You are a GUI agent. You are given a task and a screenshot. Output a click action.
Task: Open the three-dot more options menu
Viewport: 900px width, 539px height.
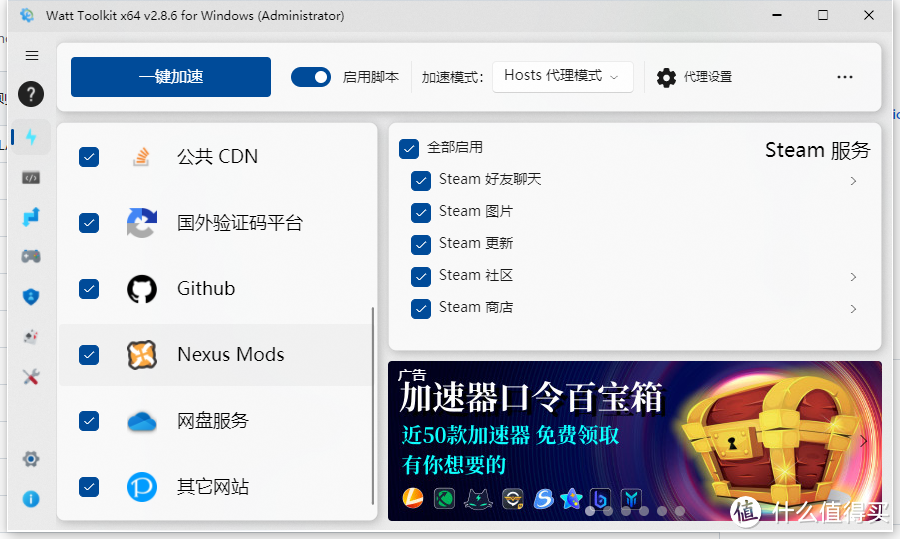(x=845, y=77)
